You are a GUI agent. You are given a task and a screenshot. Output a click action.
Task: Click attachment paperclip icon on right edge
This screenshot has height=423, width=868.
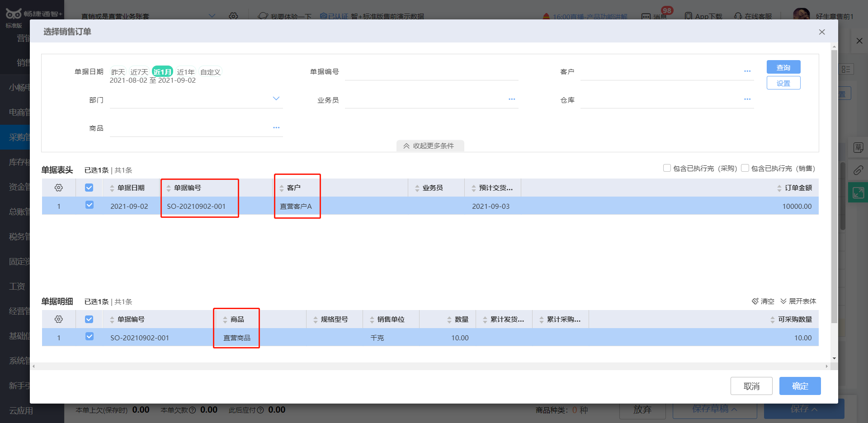pyautogui.click(x=858, y=170)
